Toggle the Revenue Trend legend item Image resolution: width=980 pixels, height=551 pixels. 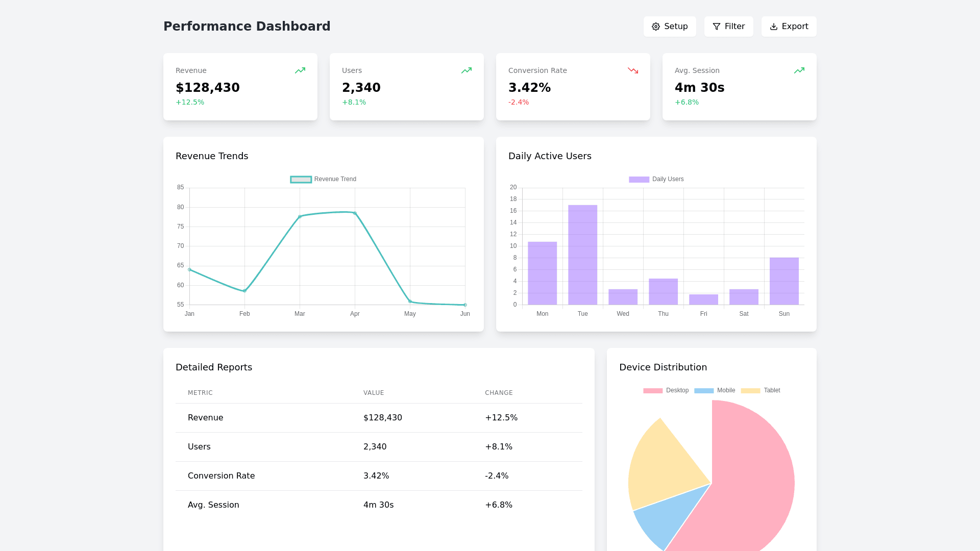(x=323, y=179)
